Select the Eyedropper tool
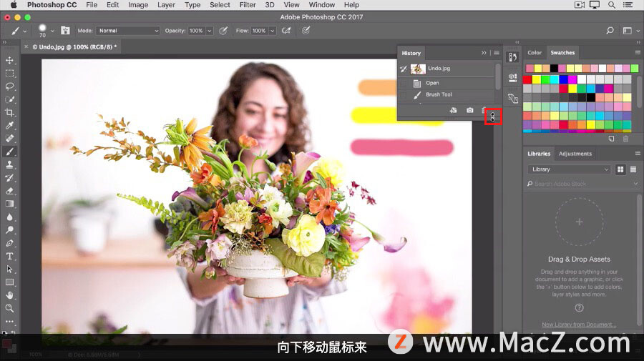The width and height of the screenshot is (644, 361). [9, 126]
